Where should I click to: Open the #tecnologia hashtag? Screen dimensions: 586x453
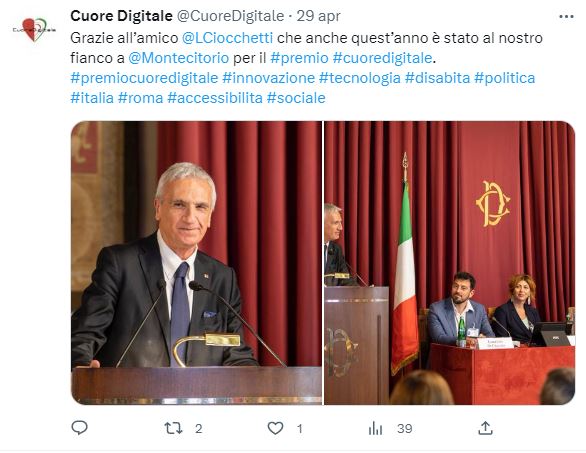pos(360,78)
